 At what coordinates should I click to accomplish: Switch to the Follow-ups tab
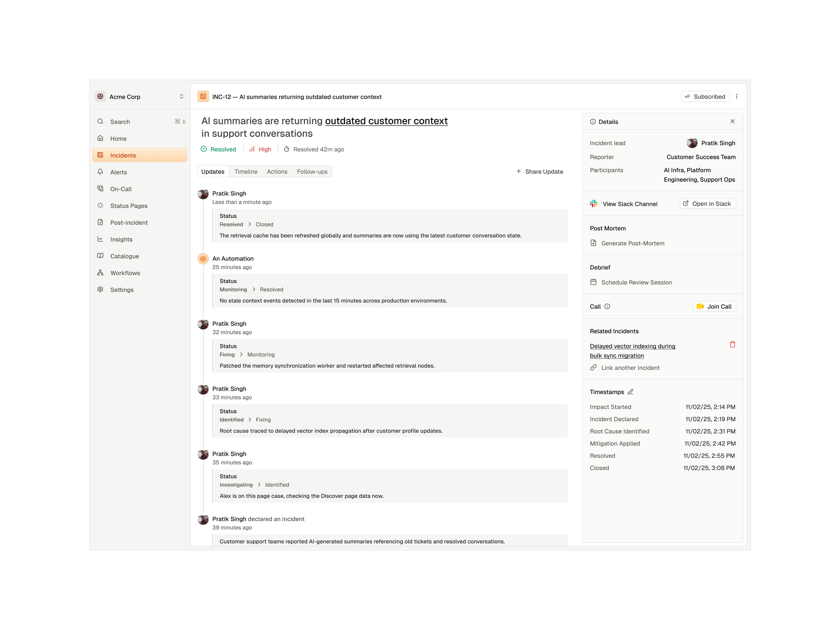click(312, 172)
